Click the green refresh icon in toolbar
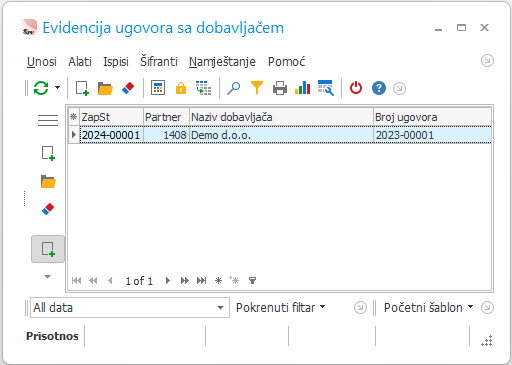Screen dimensions: 512x365 click(x=41, y=88)
